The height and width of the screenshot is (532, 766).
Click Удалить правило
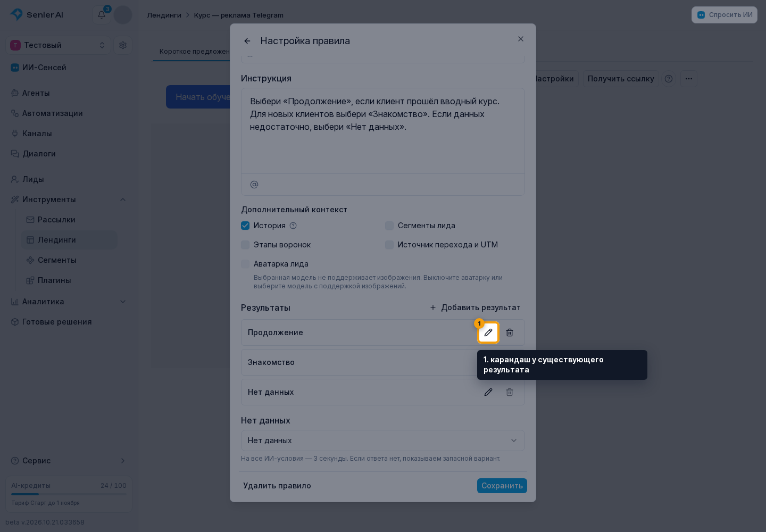[277, 486]
